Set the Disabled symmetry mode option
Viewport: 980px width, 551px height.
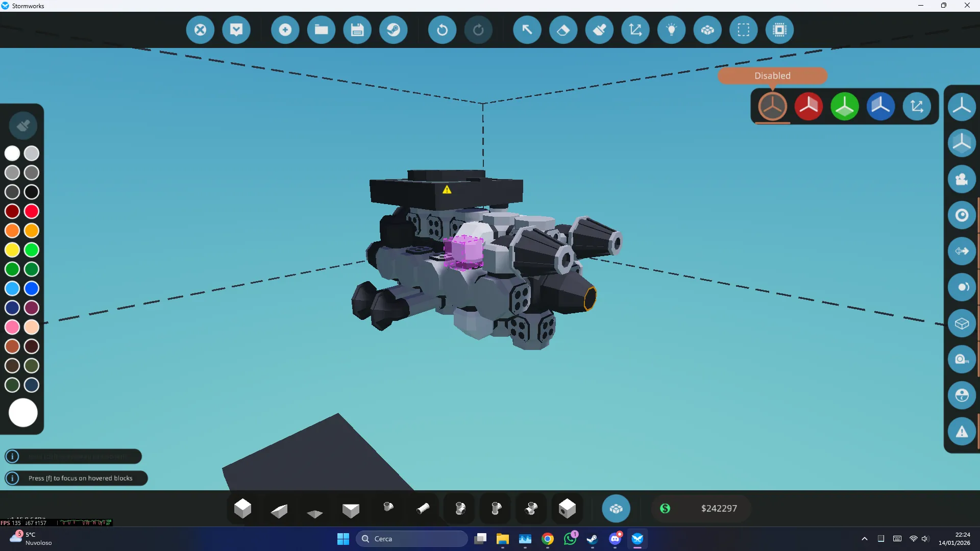pos(772,106)
